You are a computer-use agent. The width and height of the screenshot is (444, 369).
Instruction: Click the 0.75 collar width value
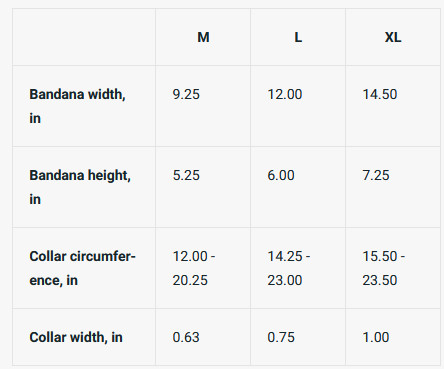[281, 337]
